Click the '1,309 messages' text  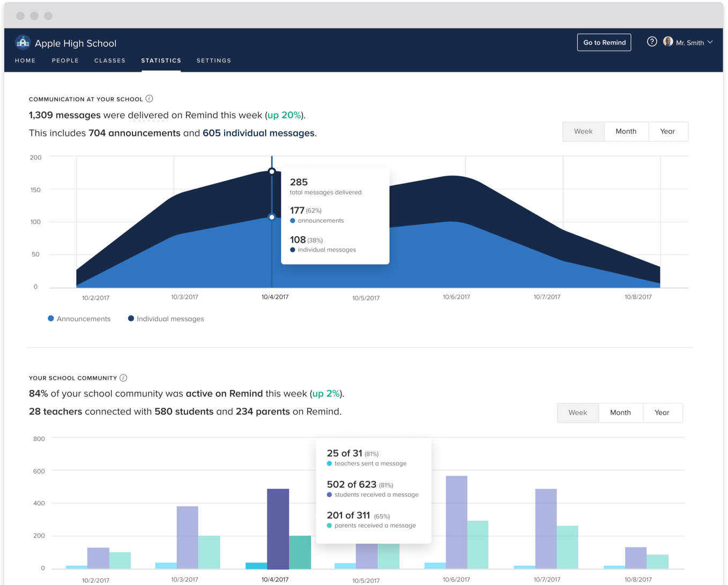[65, 115]
